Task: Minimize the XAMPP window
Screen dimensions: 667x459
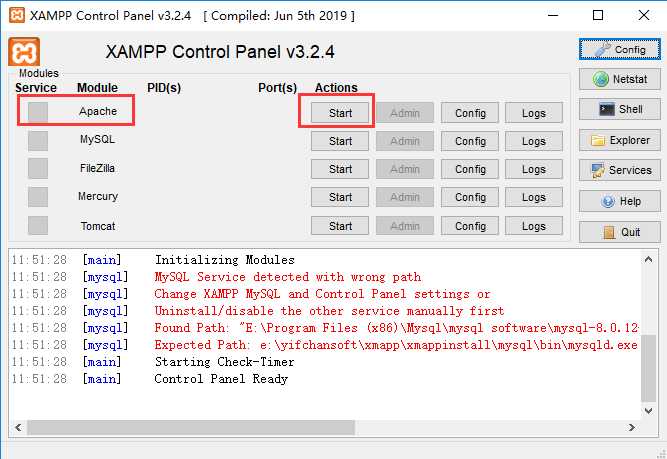Action: coord(553,15)
